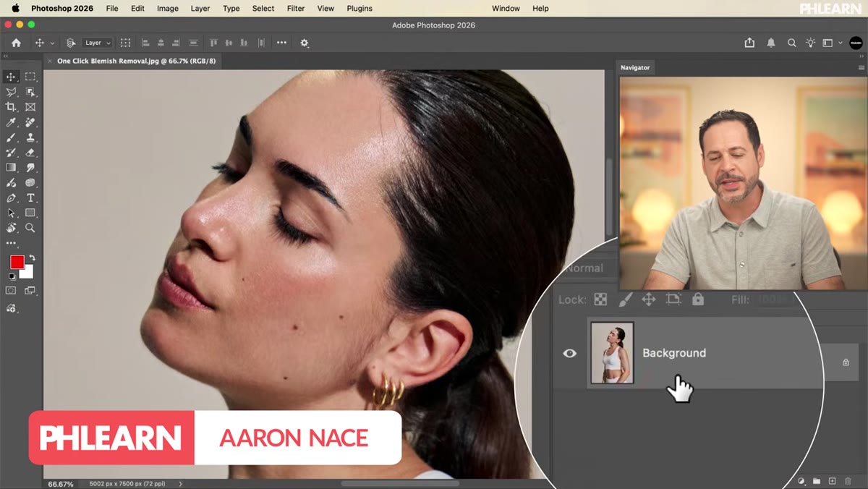
Task: Click the white background color swatch
Action: [x=28, y=273]
